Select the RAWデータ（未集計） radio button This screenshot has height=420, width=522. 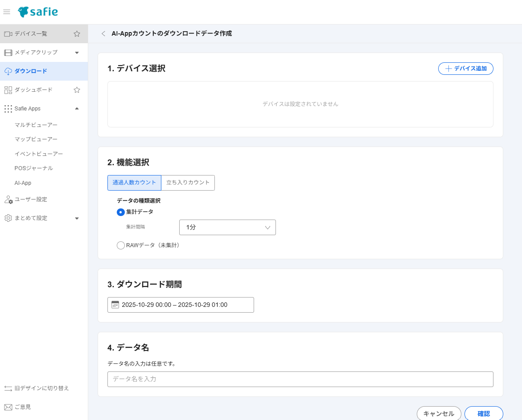(120, 245)
